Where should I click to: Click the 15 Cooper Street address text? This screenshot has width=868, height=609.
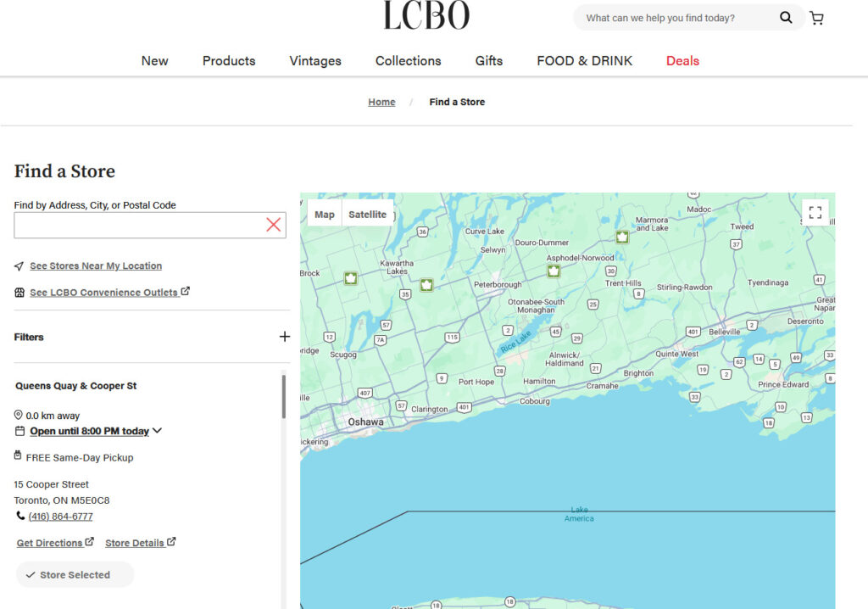tap(51, 484)
